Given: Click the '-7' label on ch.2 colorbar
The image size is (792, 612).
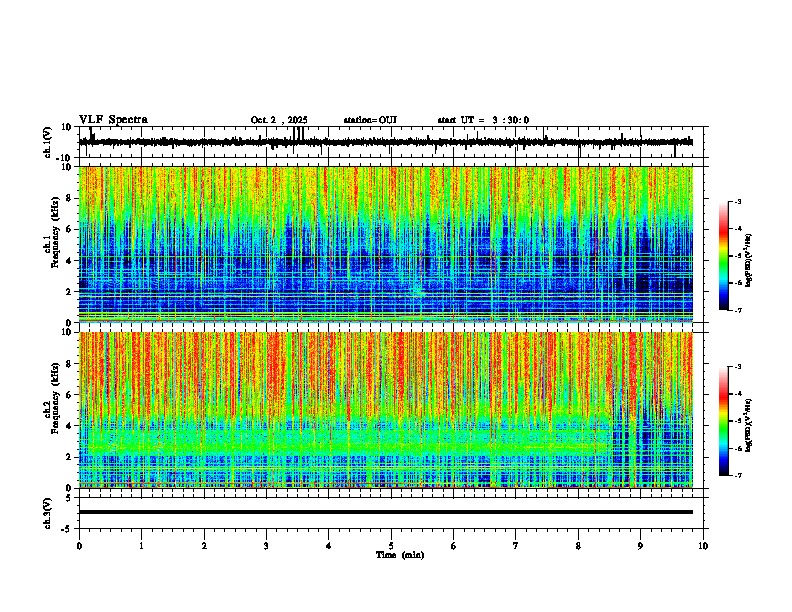Looking at the screenshot, I should [737, 475].
